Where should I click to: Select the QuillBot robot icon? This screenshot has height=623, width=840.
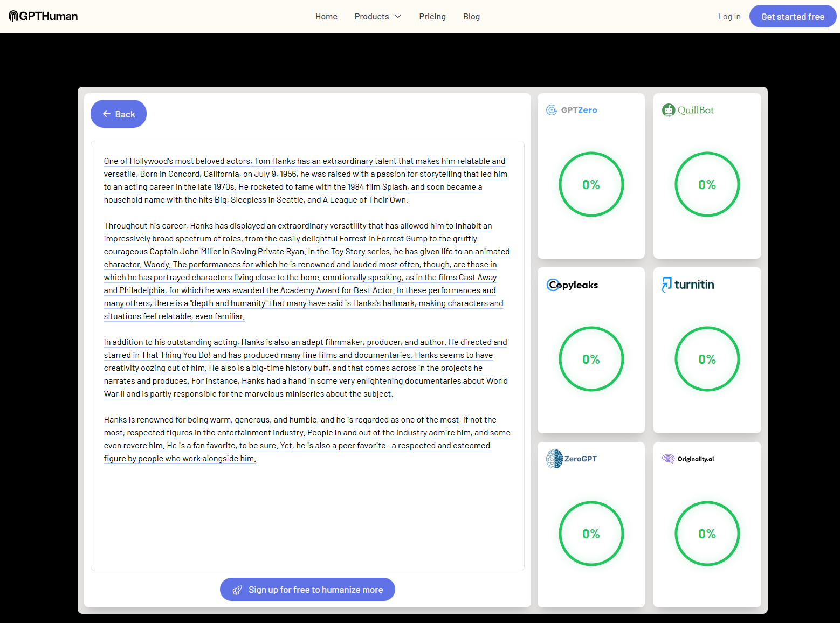669,109
